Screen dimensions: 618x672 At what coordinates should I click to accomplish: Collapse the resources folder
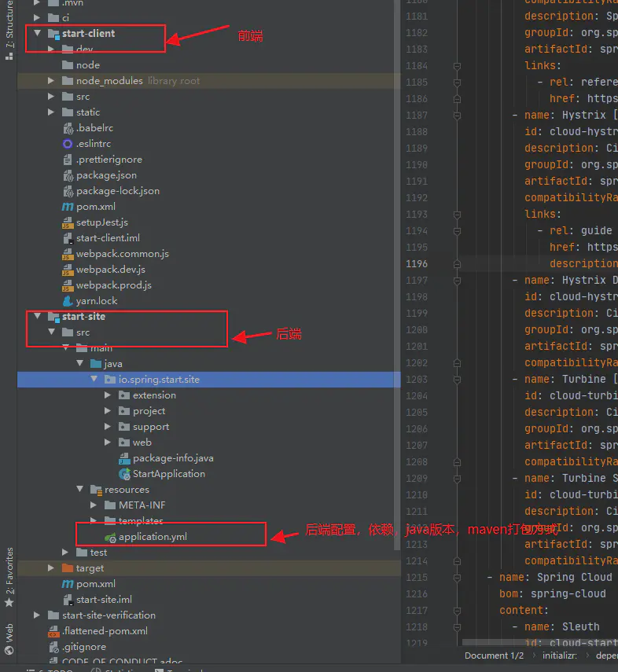point(79,490)
